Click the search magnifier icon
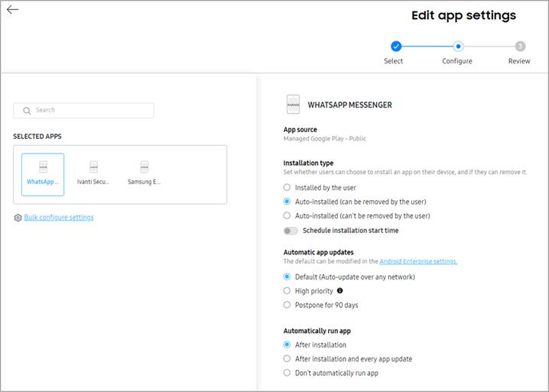The width and height of the screenshot is (549, 392). tap(27, 111)
